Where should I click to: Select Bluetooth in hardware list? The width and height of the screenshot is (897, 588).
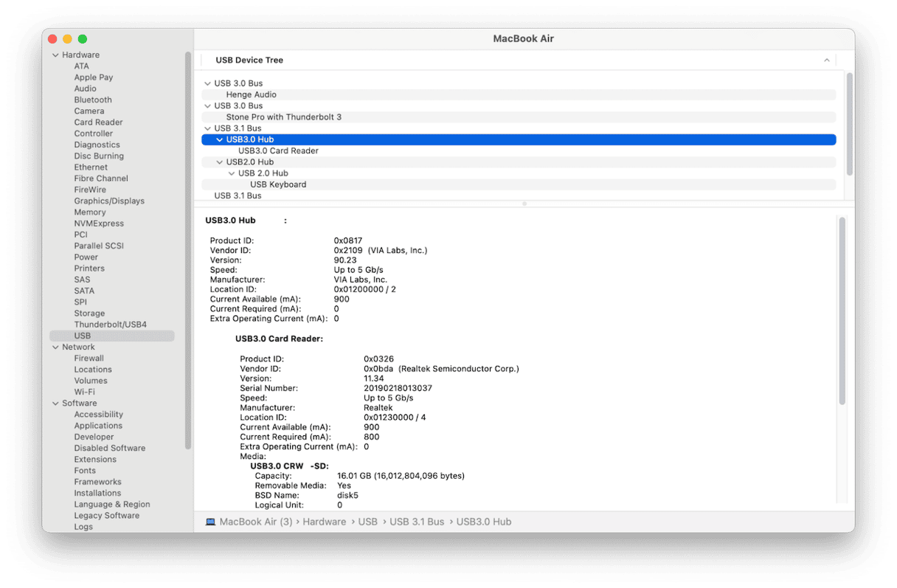93,100
